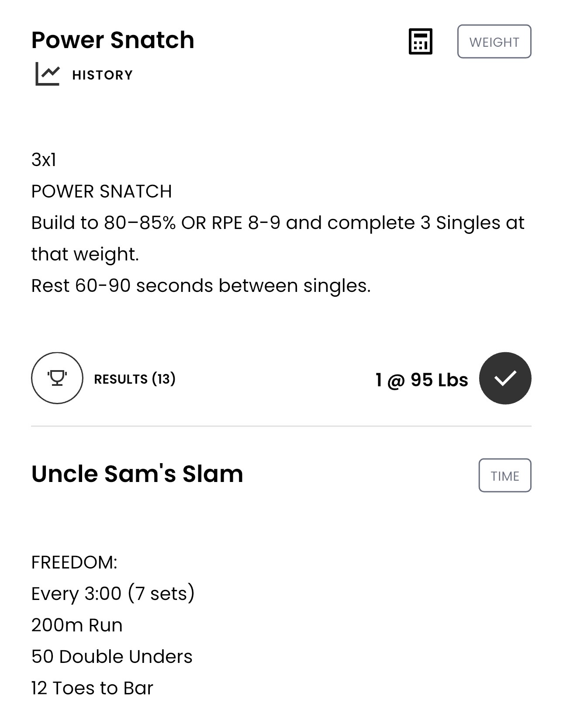Tap the Build to 80–85% instruction text
Image resolution: width=563 pixels, height=728 pixels.
point(278,239)
